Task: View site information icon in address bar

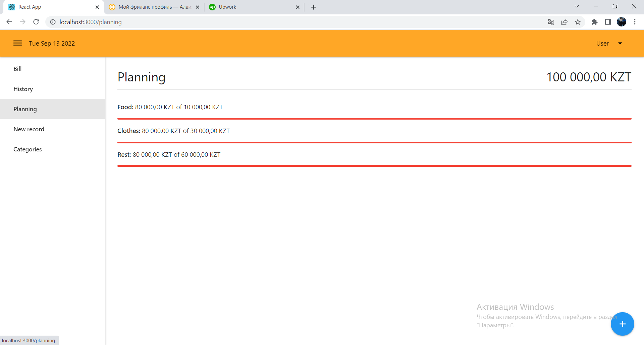Action: 53,22
